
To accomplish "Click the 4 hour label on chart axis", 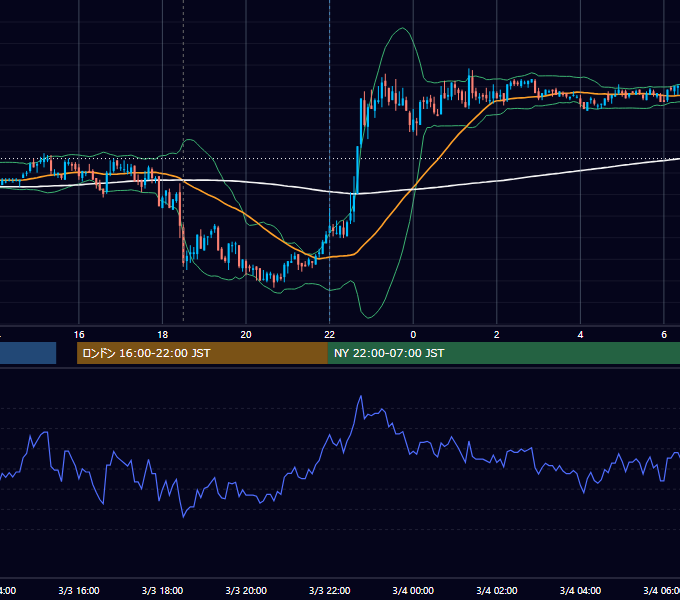I will (x=580, y=335).
